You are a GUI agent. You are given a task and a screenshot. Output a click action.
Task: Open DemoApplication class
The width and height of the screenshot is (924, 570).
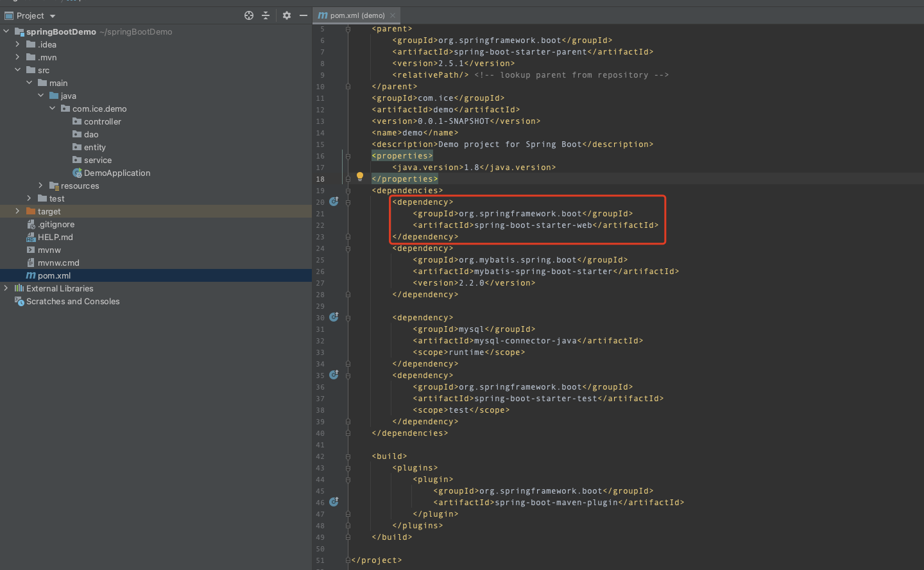pyautogui.click(x=117, y=173)
